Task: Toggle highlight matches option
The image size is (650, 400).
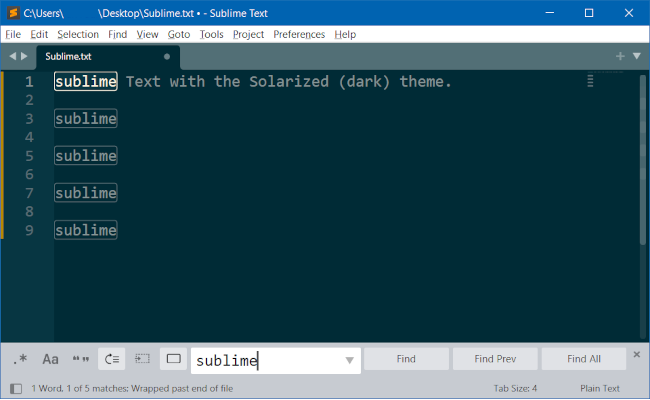Action: point(173,359)
